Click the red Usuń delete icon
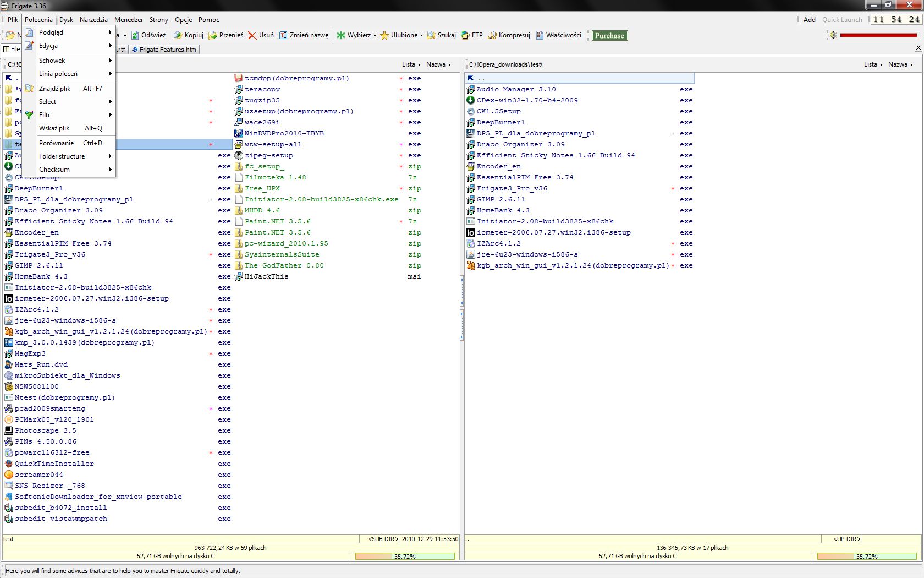The width and height of the screenshot is (924, 578). pos(252,35)
